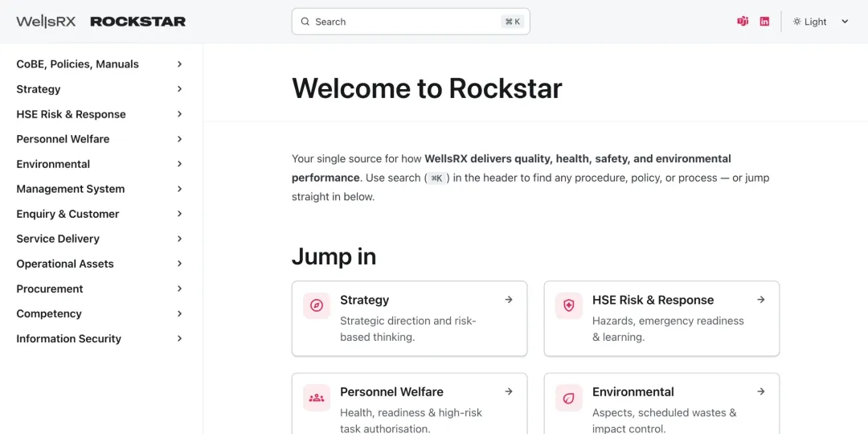Open the Microsoft Teams icon link
Viewport: 868px width, 434px height.
(x=743, y=22)
